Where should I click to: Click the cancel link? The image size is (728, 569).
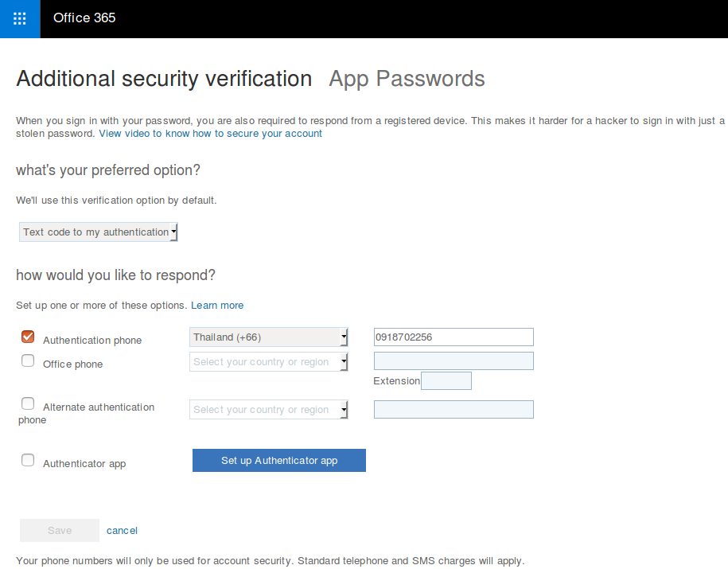pos(122,531)
